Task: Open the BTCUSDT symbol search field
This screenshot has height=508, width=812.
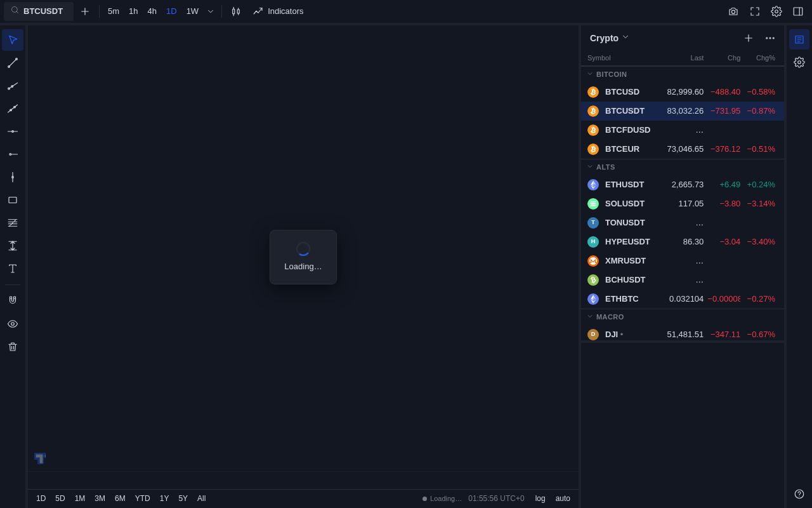Action: coord(39,11)
